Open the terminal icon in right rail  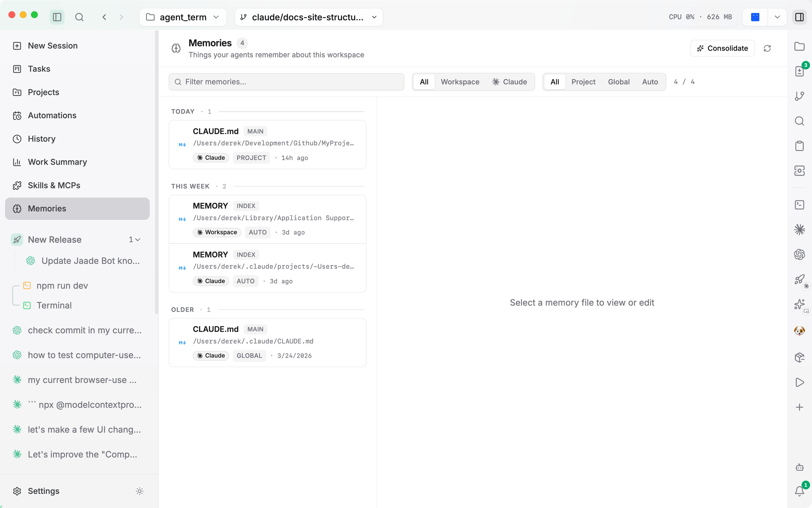[x=799, y=205]
